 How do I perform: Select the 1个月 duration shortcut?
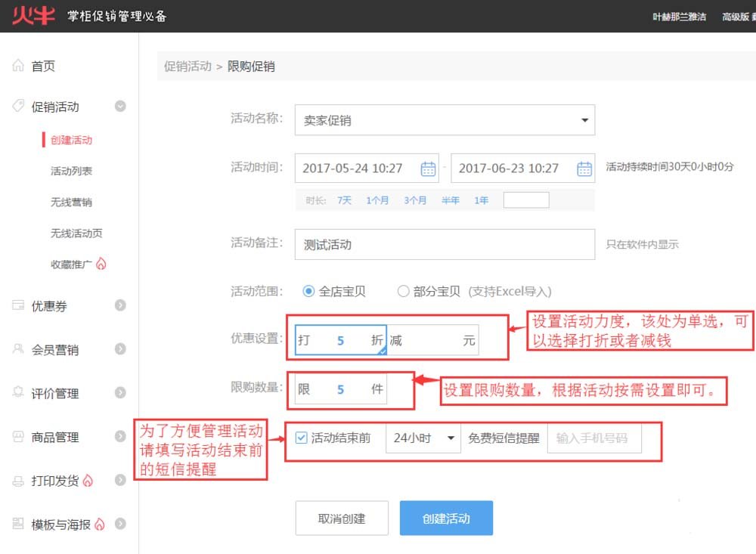pos(377,200)
